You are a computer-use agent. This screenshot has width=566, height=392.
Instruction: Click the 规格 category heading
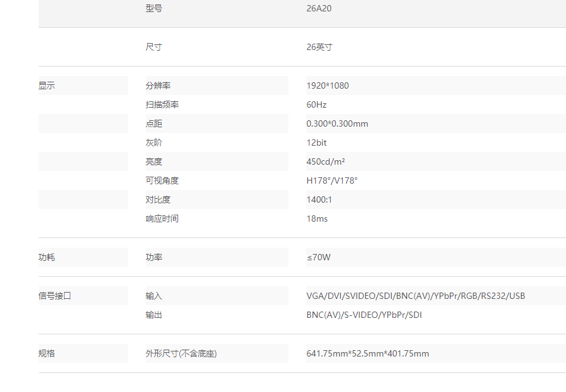click(x=46, y=353)
